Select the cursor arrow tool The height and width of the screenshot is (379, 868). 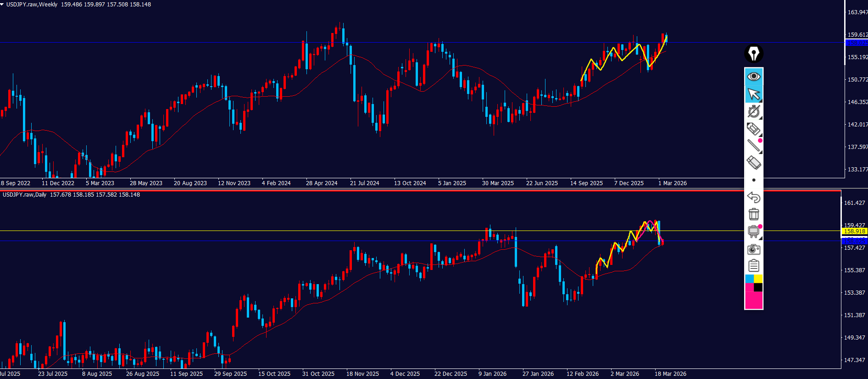click(753, 94)
